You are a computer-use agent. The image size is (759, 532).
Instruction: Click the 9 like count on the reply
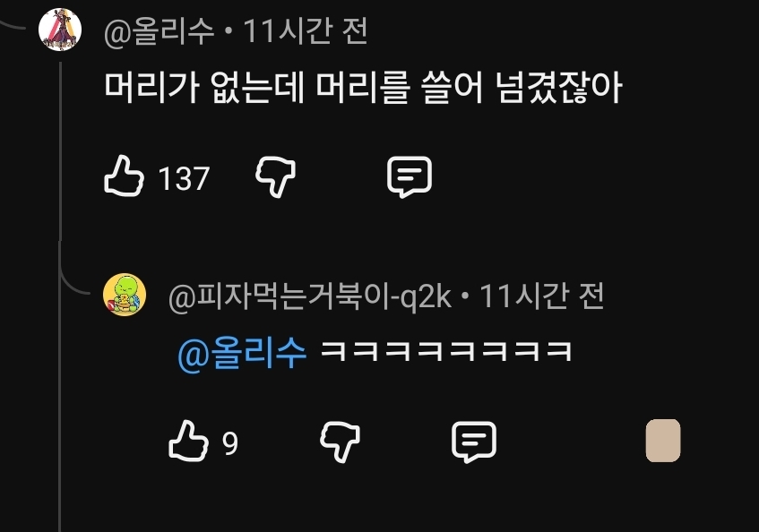pyautogui.click(x=230, y=443)
